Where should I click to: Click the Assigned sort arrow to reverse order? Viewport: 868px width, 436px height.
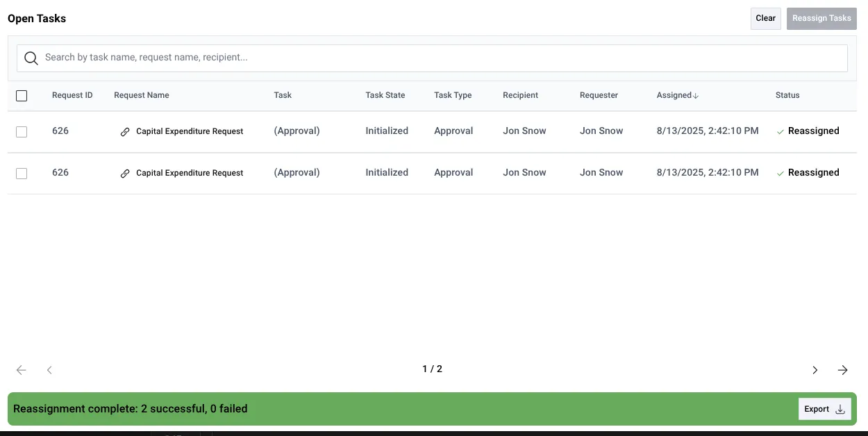[x=694, y=95]
